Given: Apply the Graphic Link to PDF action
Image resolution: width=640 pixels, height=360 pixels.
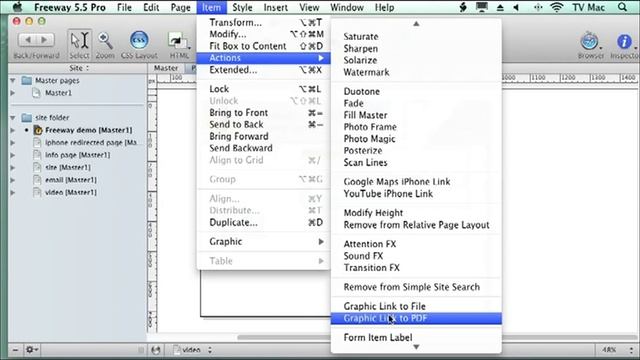Looking at the screenshot, I should (416, 318).
